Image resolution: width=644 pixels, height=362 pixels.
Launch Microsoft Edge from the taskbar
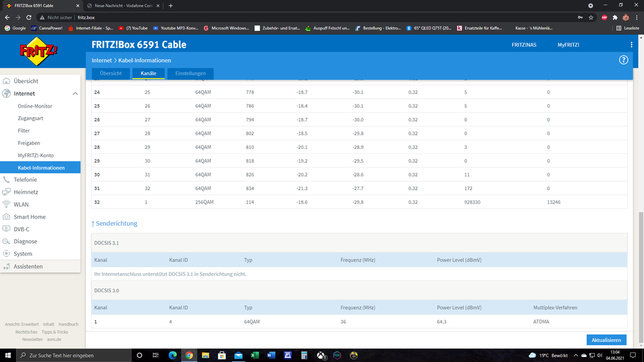(173, 356)
